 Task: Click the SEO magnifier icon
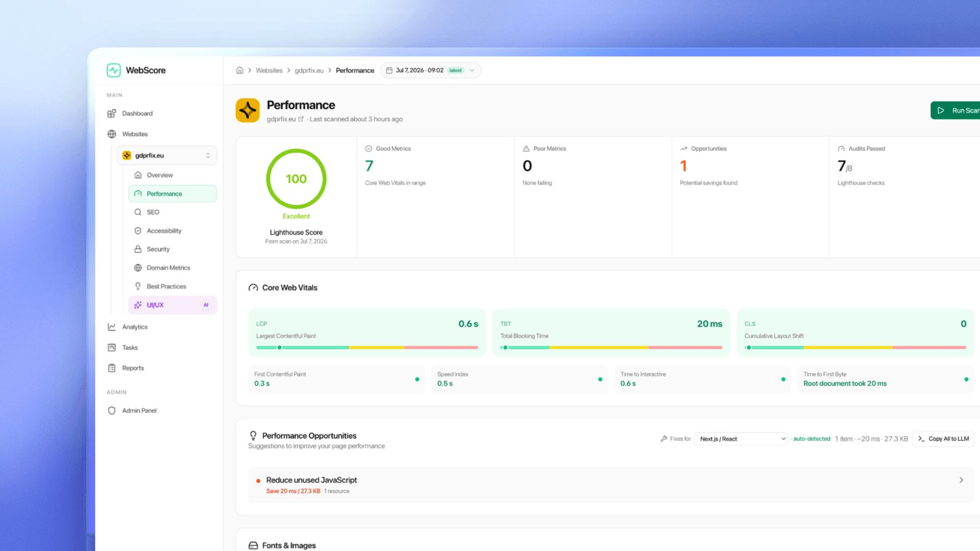(138, 212)
